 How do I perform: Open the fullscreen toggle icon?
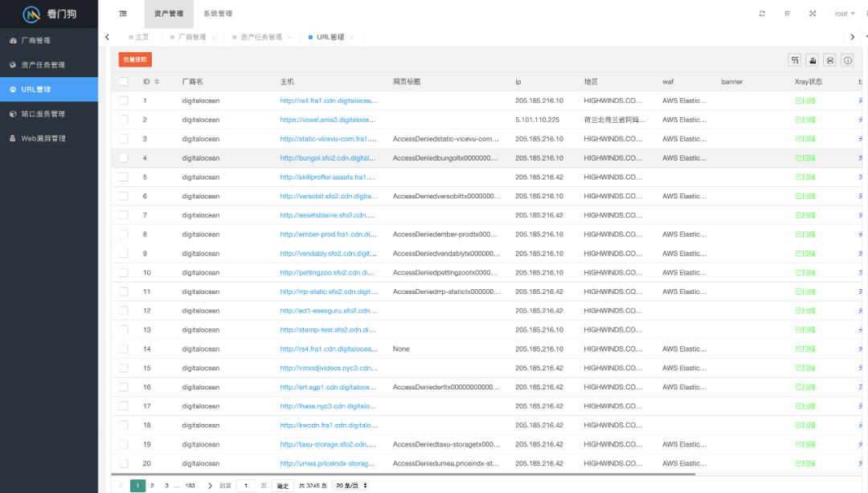[813, 14]
